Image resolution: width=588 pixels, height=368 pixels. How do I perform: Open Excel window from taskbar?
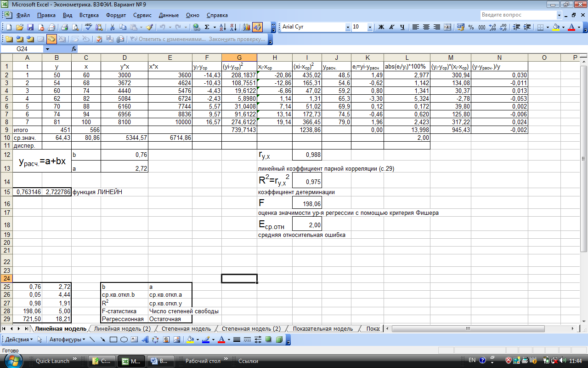point(131,361)
